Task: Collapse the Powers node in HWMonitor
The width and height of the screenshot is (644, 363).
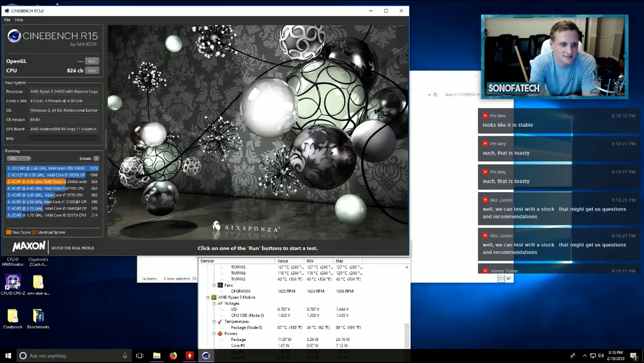Action: 214,333
